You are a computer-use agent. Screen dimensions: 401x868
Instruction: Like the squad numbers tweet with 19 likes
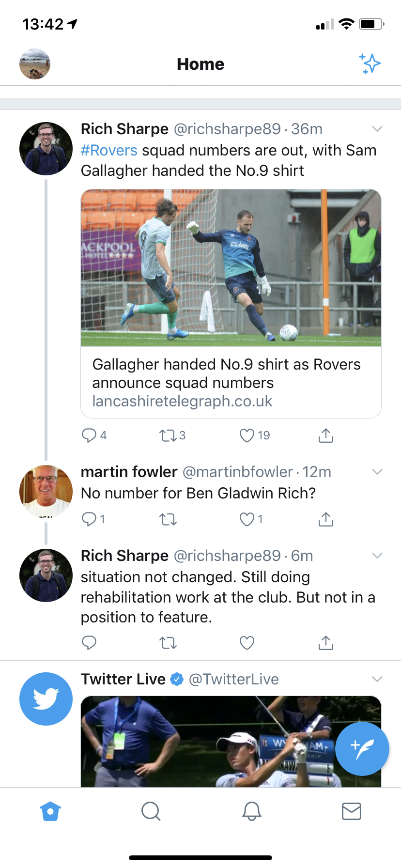pyautogui.click(x=247, y=435)
